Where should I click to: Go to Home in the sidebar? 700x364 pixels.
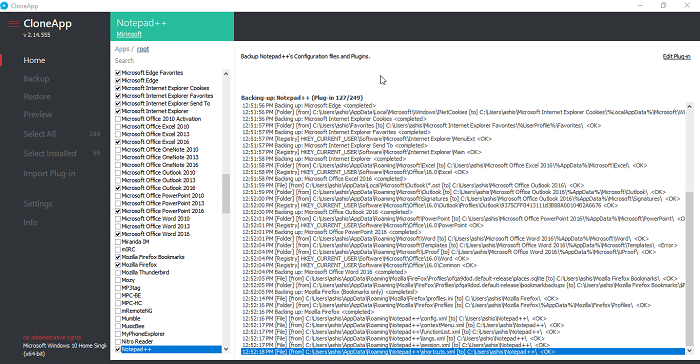click(x=34, y=60)
